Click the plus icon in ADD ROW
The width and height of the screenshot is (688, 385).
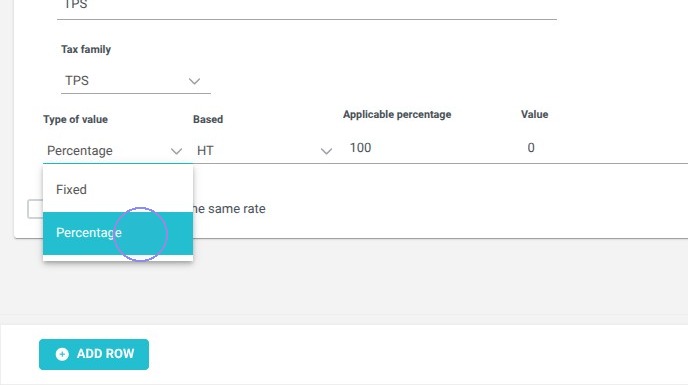(62, 354)
